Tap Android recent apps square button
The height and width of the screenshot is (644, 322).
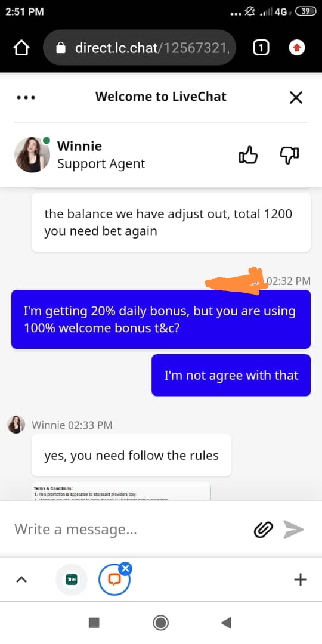94,623
